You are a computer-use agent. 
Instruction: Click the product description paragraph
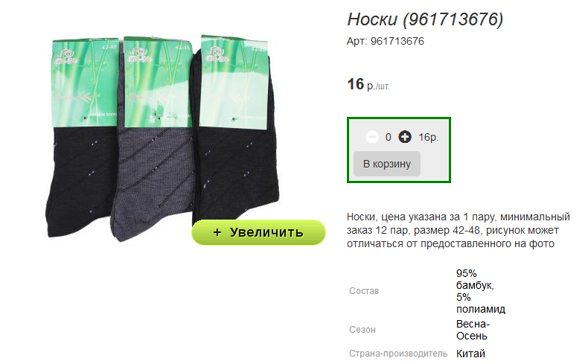[458, 230]
